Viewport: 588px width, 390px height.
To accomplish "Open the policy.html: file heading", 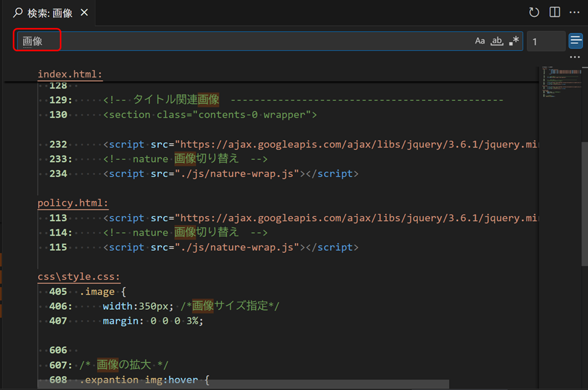I will [73, 203].
